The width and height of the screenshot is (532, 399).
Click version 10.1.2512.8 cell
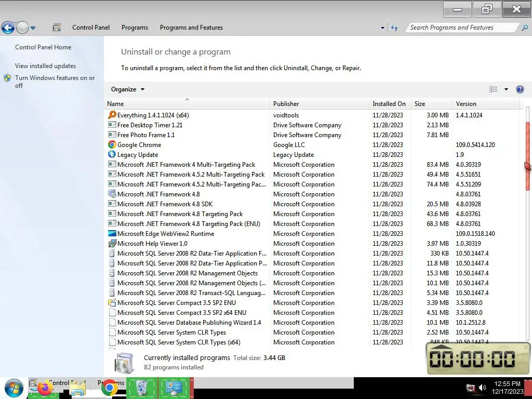click(x=470, y=322)
